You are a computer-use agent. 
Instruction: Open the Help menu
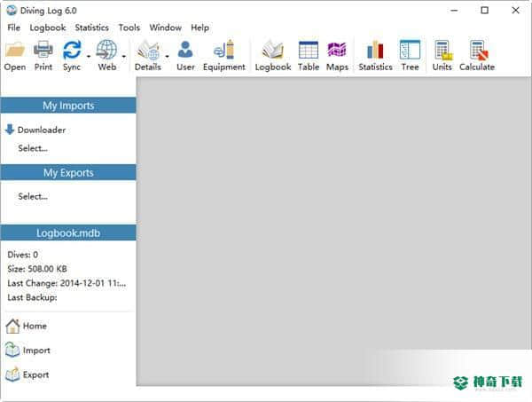[199, 28]
